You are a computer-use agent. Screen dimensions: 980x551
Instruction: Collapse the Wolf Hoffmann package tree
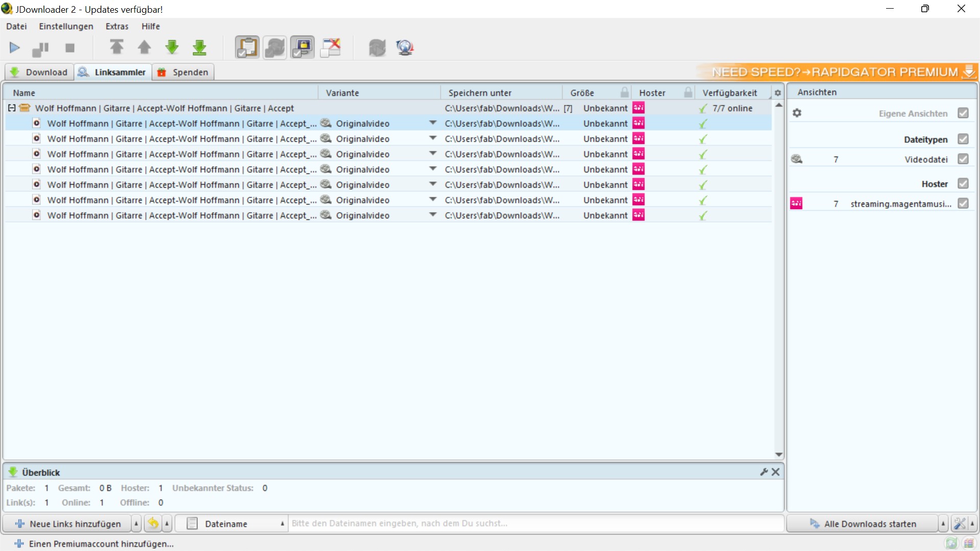point(12,108)
